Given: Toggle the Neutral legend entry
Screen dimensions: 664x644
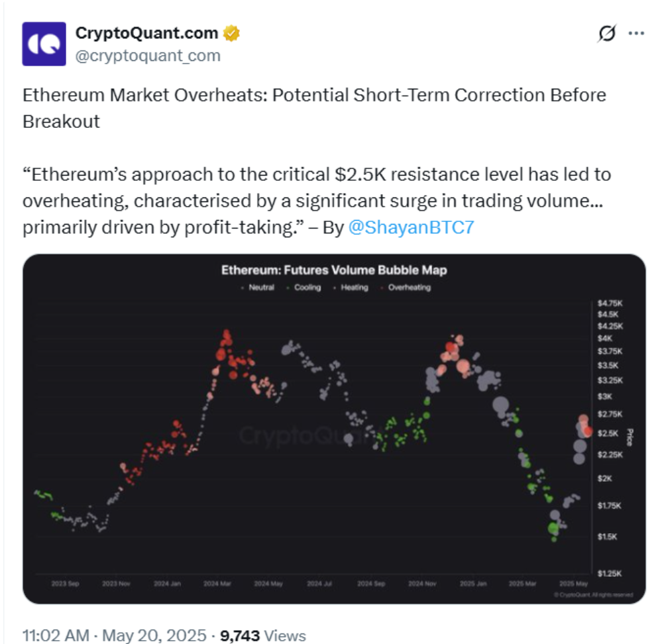Looking at the screenshot, I should tap(258, 288).
